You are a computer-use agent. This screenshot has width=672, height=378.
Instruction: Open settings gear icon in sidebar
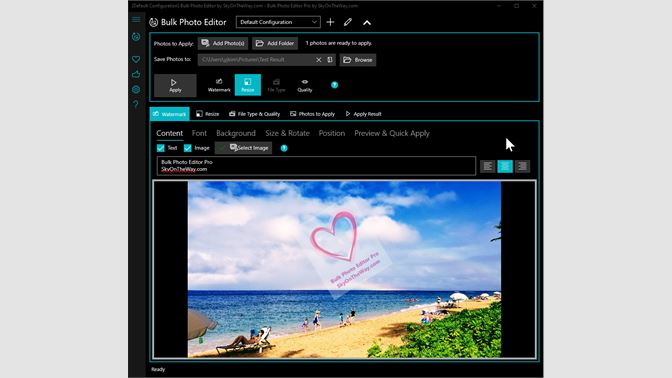[x=136, y=90]
